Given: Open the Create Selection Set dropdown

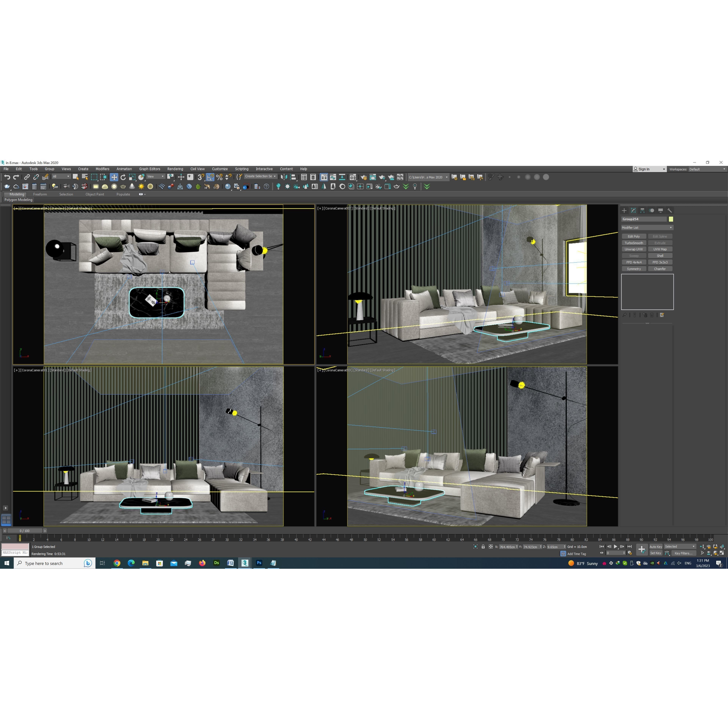Looking at the screenshot, I should [260, 177].
